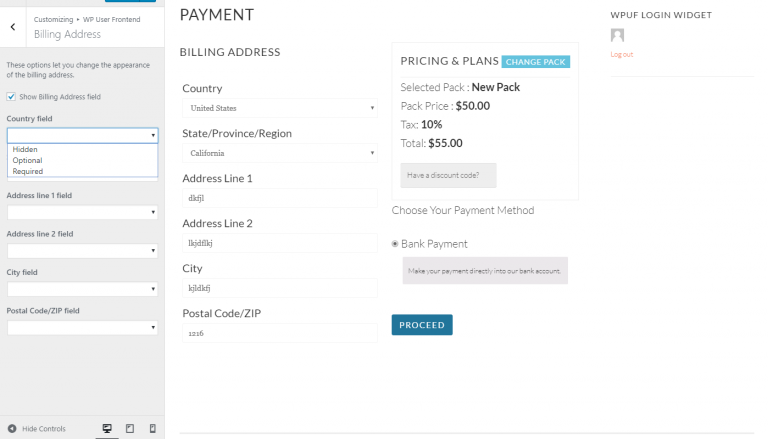Click the Log out link
Screen dimensions: 768x439
click(x=621, y=54)
